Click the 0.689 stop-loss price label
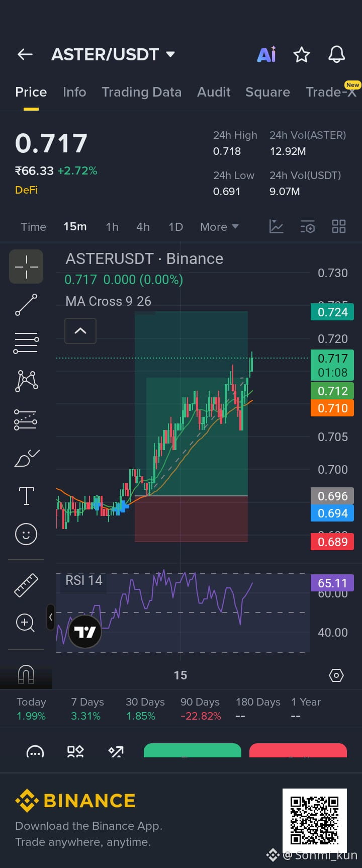The width and height of the screenshot is (362, 868). click(332, 542)
